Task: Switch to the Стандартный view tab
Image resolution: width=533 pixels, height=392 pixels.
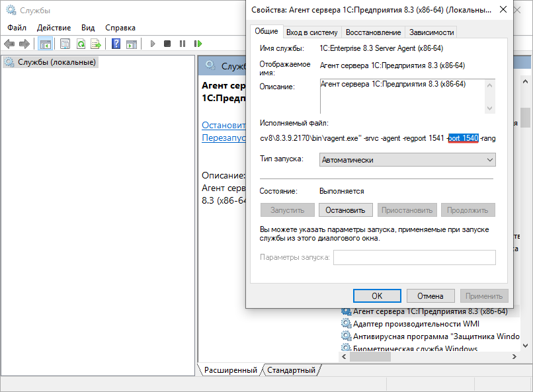Action: [291, 370]
